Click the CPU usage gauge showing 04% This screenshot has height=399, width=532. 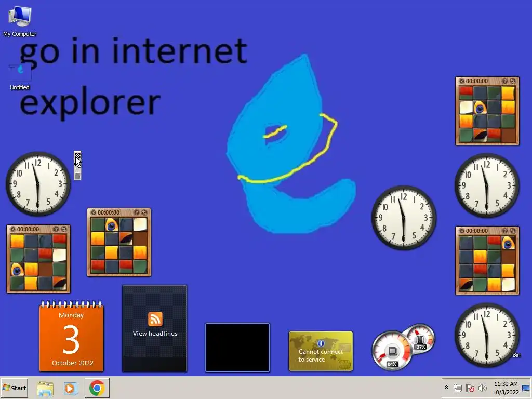[x=392, y=351]
